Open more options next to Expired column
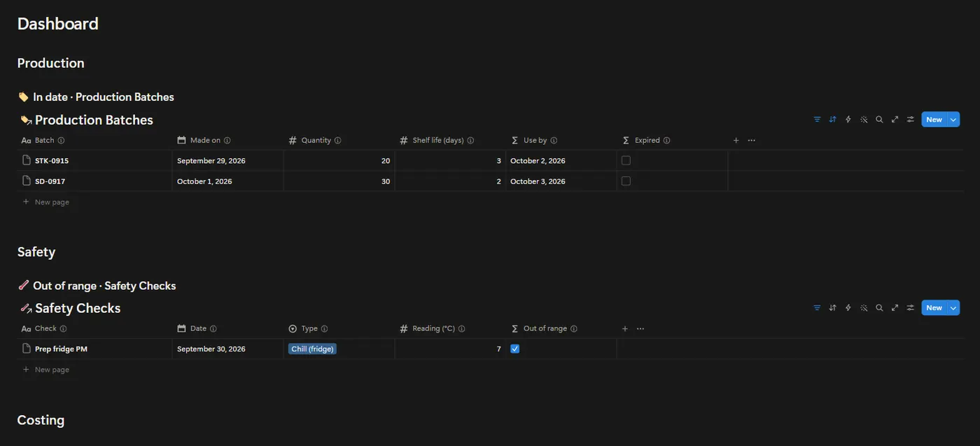Screen dimensions: 980x446 pos(751,140)
